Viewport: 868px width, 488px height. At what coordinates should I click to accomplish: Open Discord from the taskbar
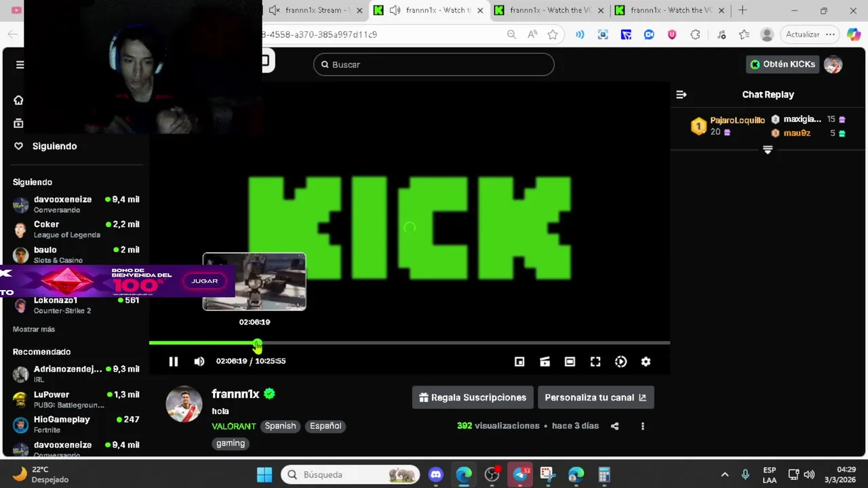435,474
